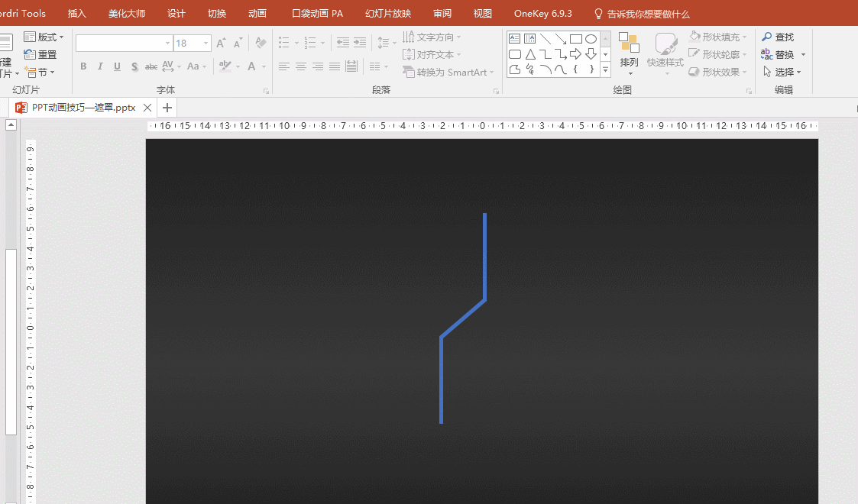The height and width of the screenshot is (504, 858).
Task: Switch to the 动画 ribbon tab
Action: (257, 14)
